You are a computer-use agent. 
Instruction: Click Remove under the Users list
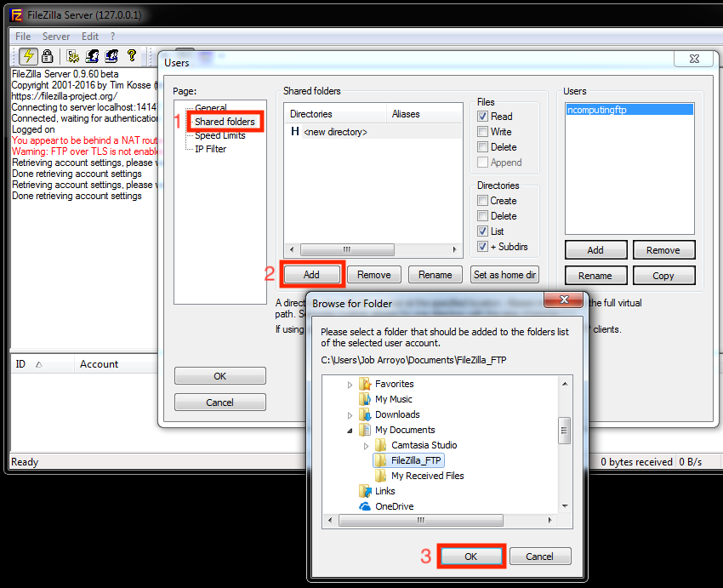pyautogui.click(x=663, y=250)
